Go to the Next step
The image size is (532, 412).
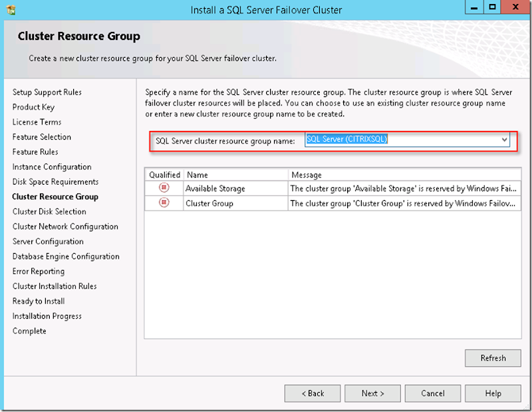(372, 393)
